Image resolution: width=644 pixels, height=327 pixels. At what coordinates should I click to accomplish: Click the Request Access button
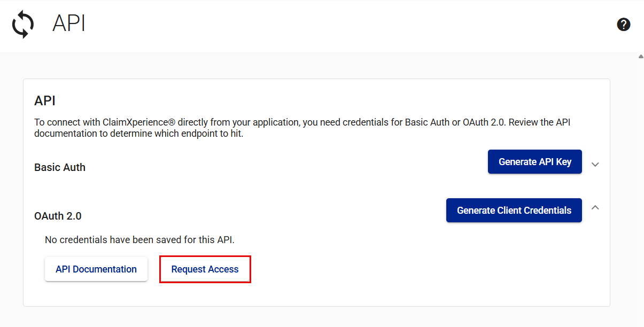(205, 269)
